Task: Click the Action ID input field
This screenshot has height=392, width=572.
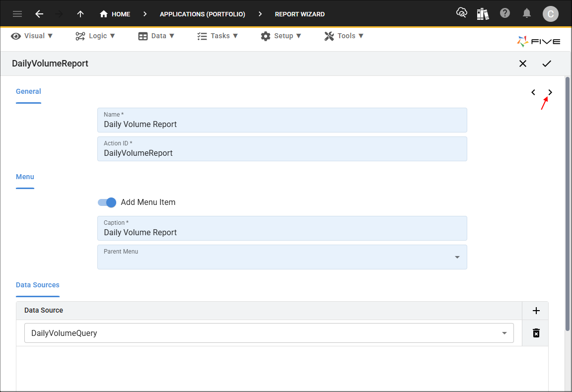Action: (x=282, y=149)
